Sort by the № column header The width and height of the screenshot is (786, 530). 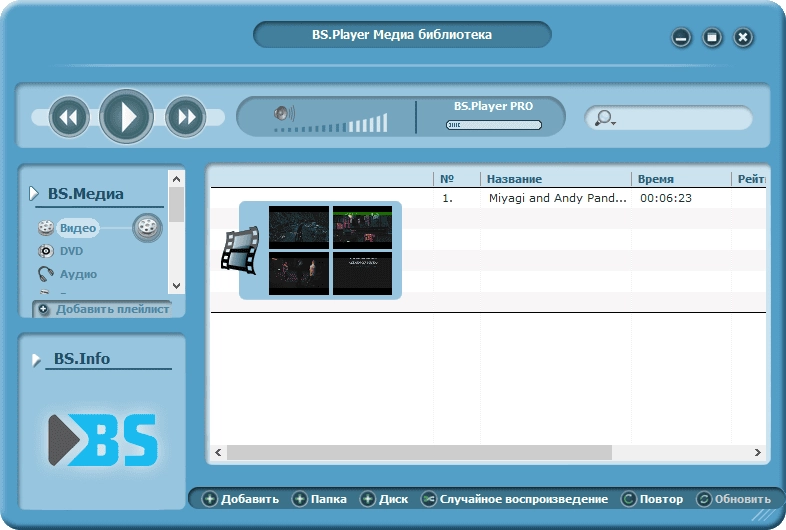click(447, 179)
